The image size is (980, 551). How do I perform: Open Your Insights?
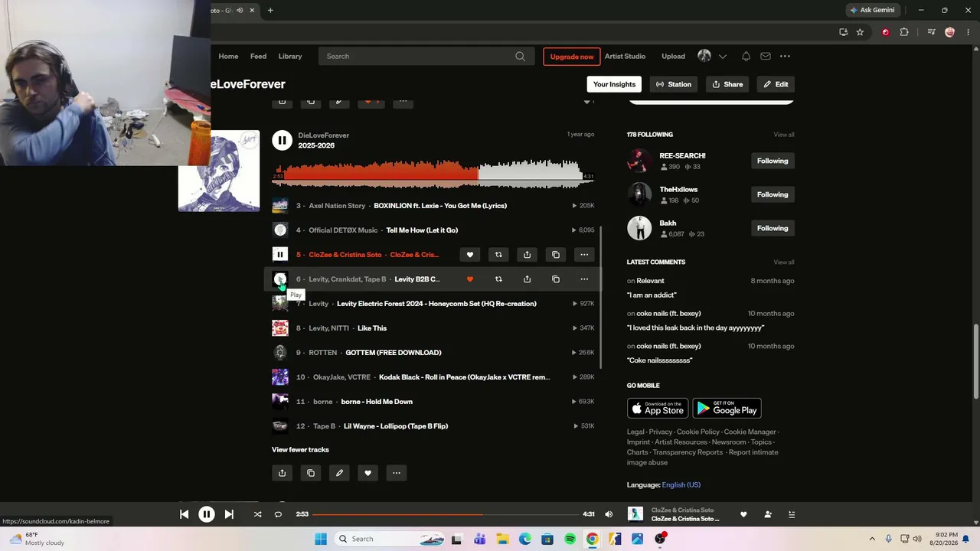(x=614, y=84)
